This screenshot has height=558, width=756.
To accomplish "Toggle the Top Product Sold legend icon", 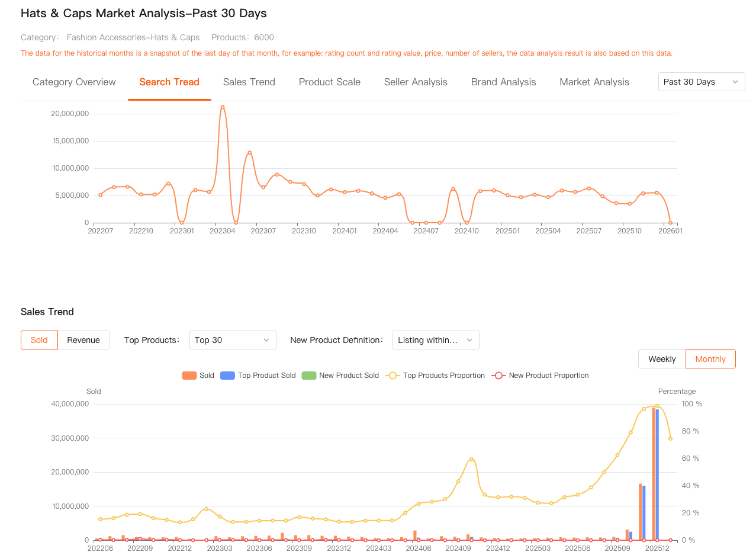I will pos(228,376).
